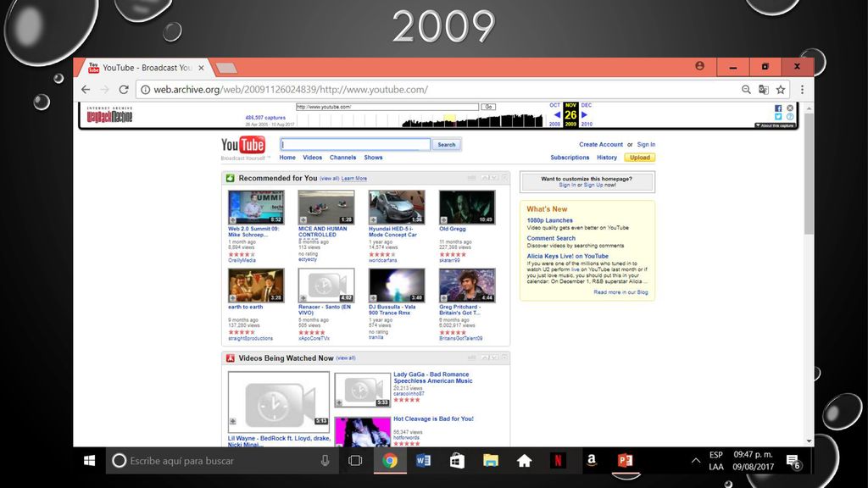Click view all beside Recommended for You
Viewport: 868px width, 488px height.
[330, 179]
